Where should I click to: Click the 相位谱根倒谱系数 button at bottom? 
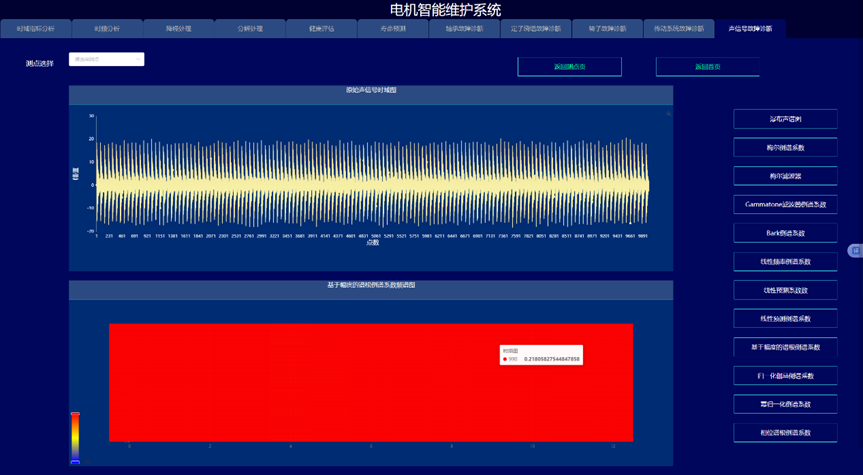[785, 434]
